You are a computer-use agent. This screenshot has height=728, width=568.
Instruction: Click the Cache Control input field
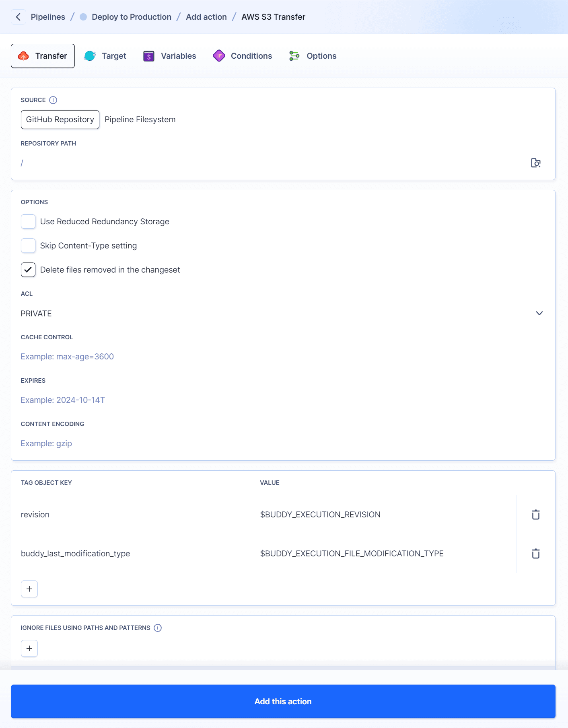tap(161, 357)
